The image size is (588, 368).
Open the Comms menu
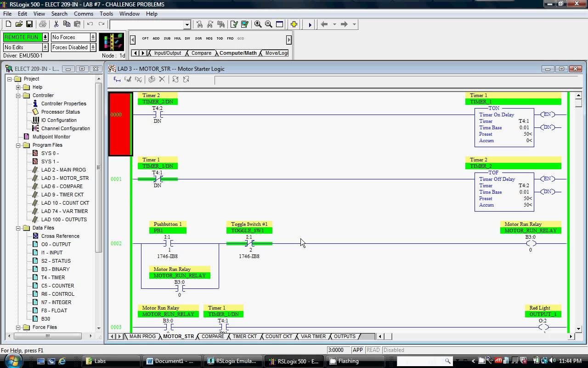click(83, 13)
